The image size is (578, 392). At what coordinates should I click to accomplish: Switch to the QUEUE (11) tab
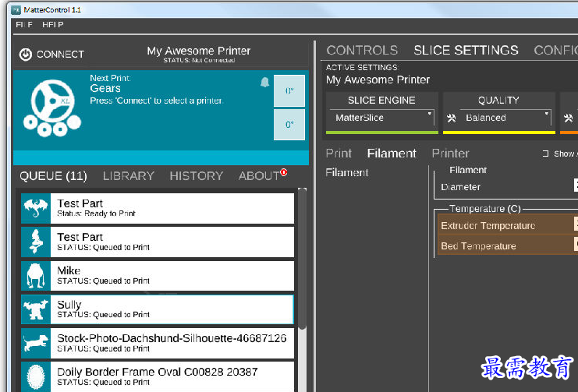(54, 176)
